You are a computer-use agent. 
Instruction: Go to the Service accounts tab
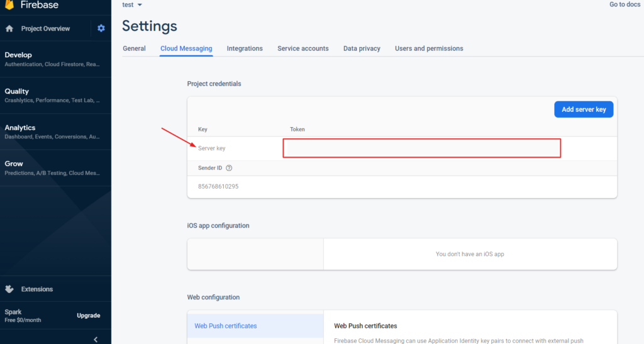pyautogui.click(x=303, y=48)
